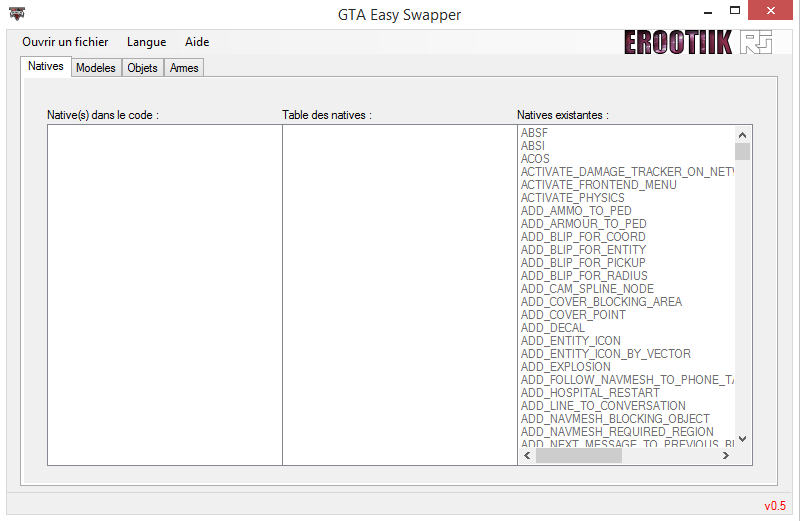Image resolution: width=800 pixels, height=521 pixels.
Task: Select ADD_COVER_POINT entry
Action: (x=573, y=315)
